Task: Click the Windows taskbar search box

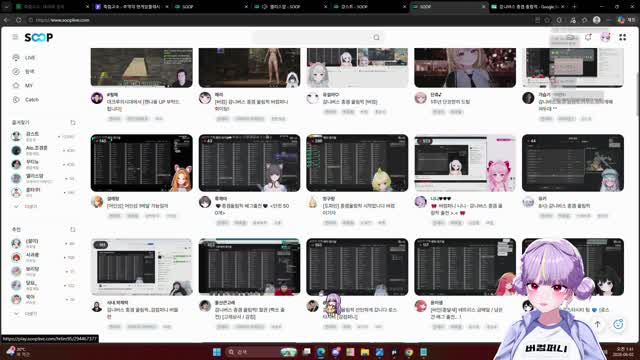Action: (261, 352)
